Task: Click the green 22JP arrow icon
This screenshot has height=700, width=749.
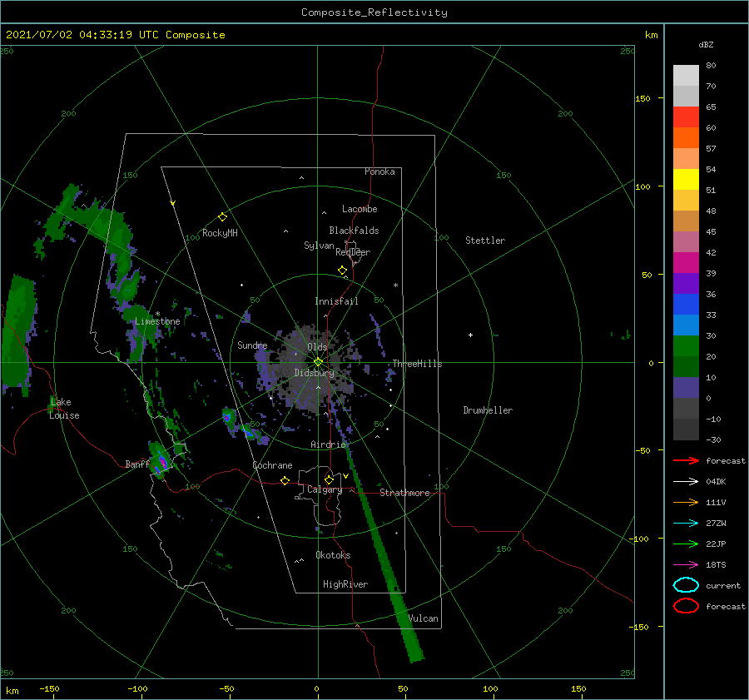Action: click(686, 544)
